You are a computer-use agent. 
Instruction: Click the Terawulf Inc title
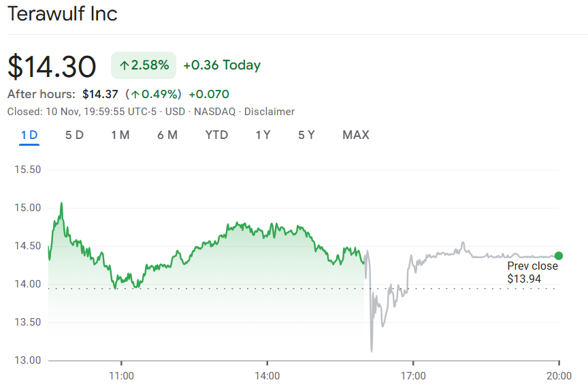point(62,14)
